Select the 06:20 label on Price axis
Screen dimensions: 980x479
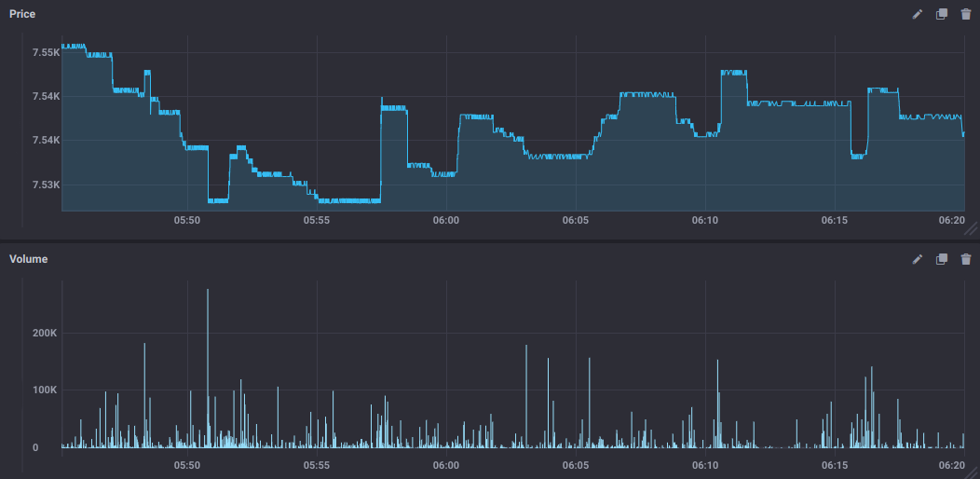point(952,221)
